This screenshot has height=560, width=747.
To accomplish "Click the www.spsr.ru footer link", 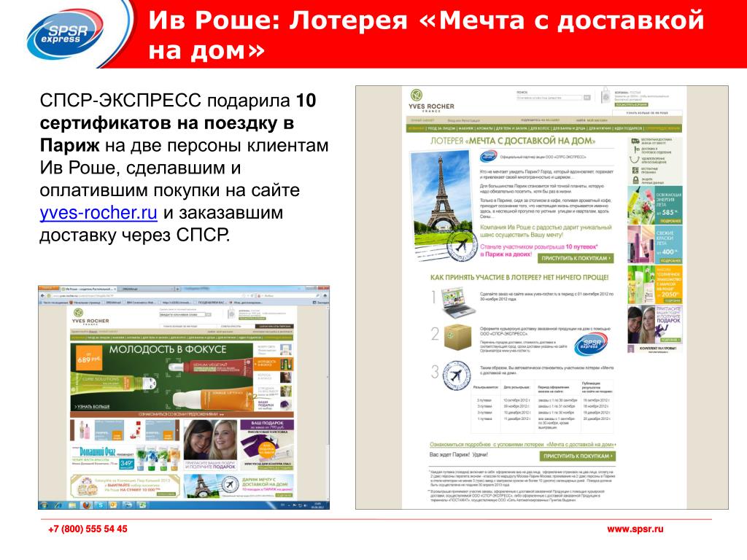I will tap(635, 529).
